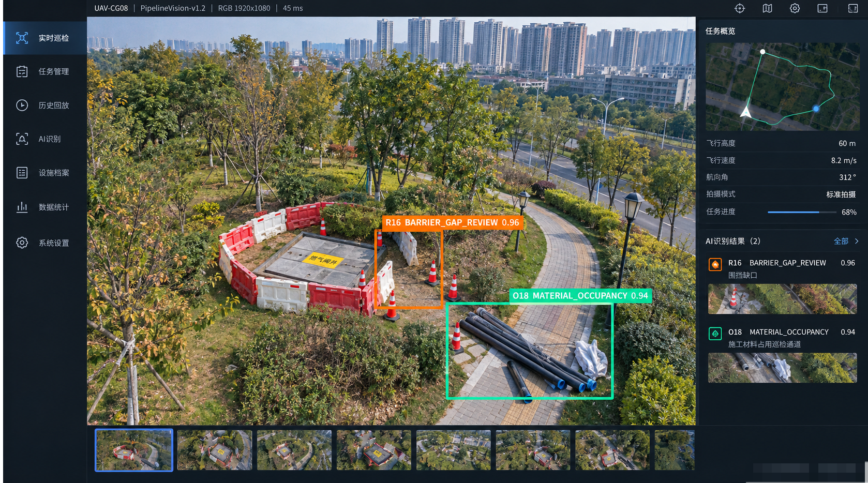Click the picture-in-picture window icon in top bar
The height and width of the screenshot is (483, 868).
822,8
